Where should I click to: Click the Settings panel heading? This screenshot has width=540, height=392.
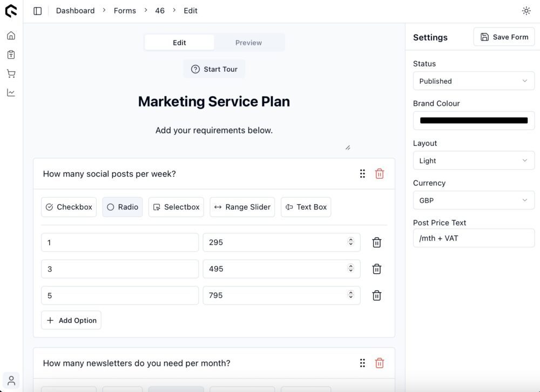pos(430,37)
